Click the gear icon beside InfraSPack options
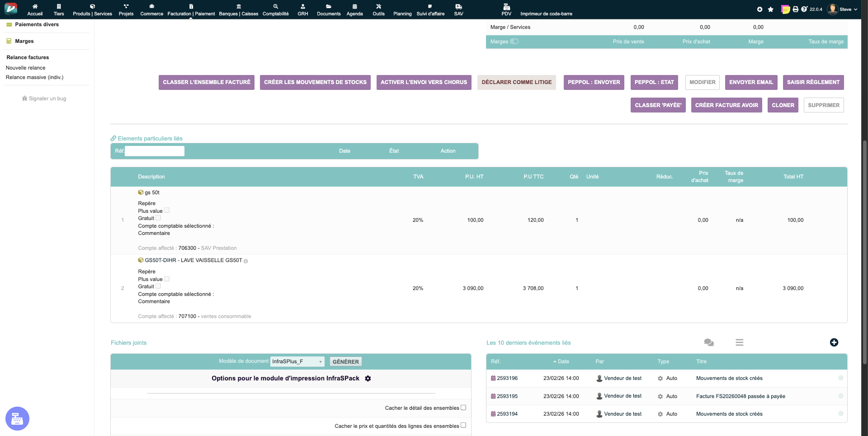The image size is (868, 436). point(368,379)
